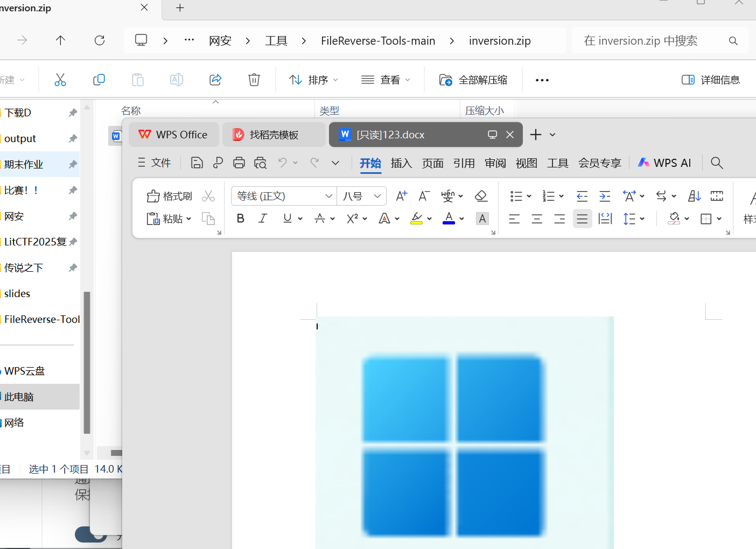Click the blurred Windows logo image in document
The image size is (756, 549).
[x=464, y=433]
